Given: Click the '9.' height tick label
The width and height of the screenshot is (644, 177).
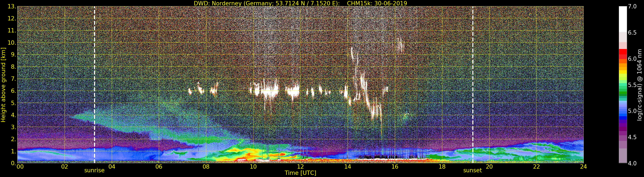Looking at the screenshot, I should pos(13,55).
